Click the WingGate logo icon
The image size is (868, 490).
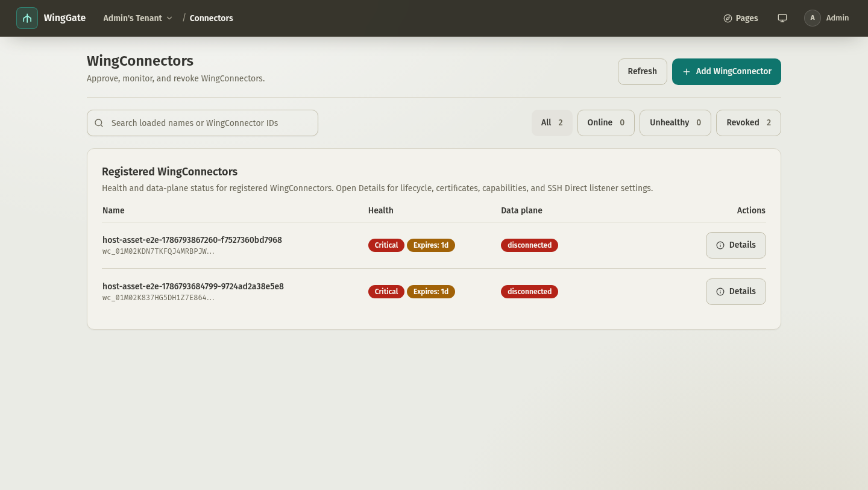point(27,18)
